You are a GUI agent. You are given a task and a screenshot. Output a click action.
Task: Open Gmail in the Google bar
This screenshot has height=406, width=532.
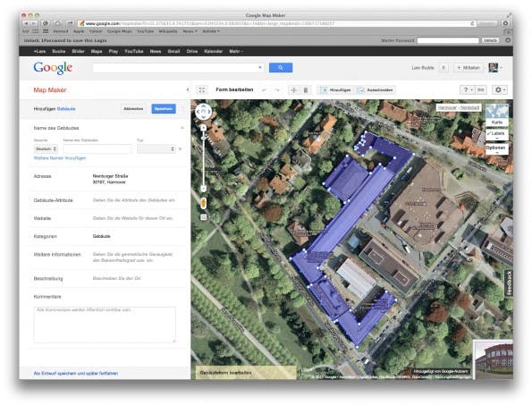click(173, 51)
